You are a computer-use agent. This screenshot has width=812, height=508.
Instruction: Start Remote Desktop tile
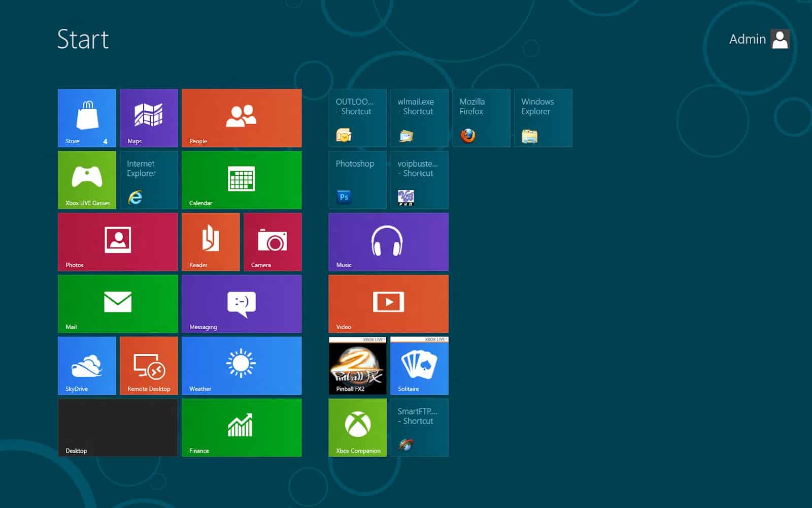pyautogui.click(x=149, y=366)
